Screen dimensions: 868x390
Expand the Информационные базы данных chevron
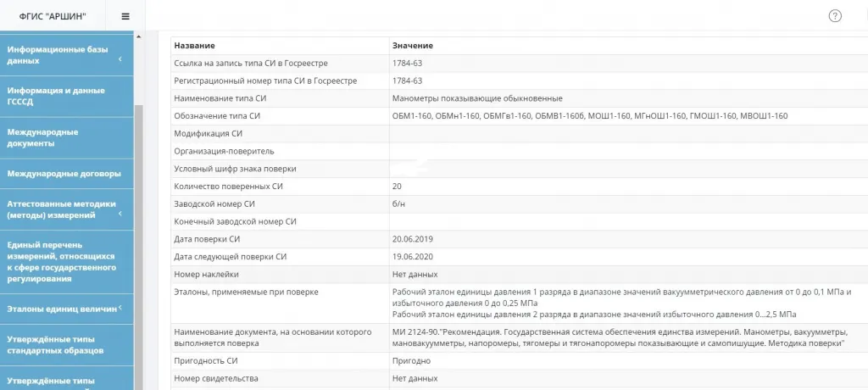[120, 58]
